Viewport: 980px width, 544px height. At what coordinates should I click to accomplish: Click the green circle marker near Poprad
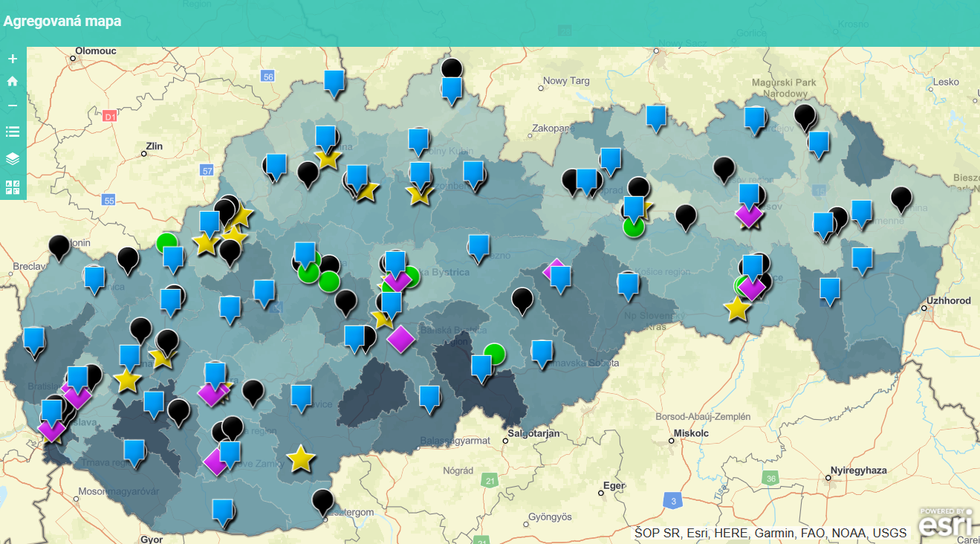pyautogui.click(x=633, y=226)
